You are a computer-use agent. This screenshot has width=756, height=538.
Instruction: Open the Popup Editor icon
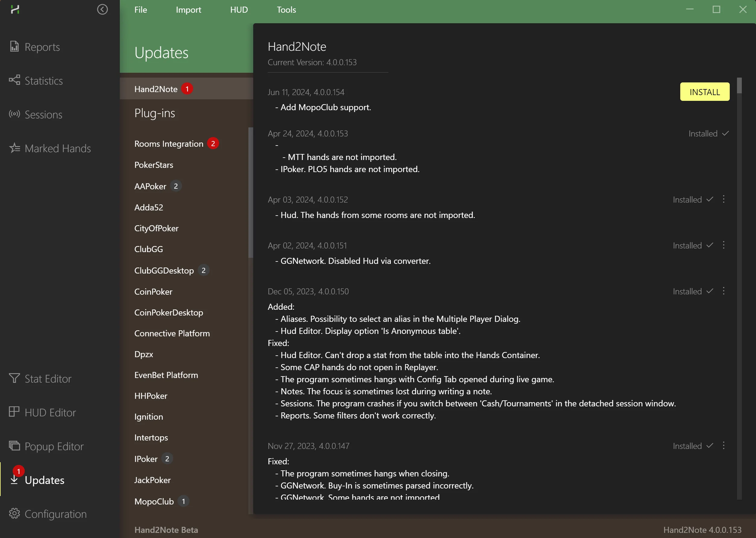click(x=14, y=446)
